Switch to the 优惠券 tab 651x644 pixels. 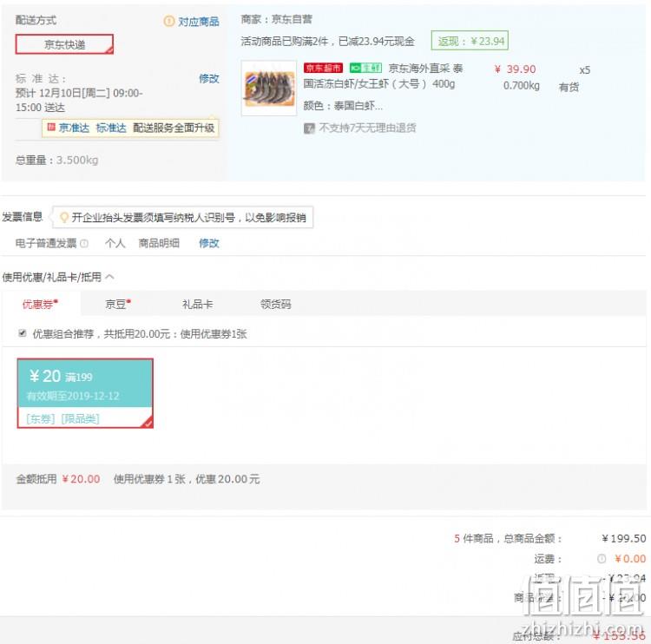[40, 304]
